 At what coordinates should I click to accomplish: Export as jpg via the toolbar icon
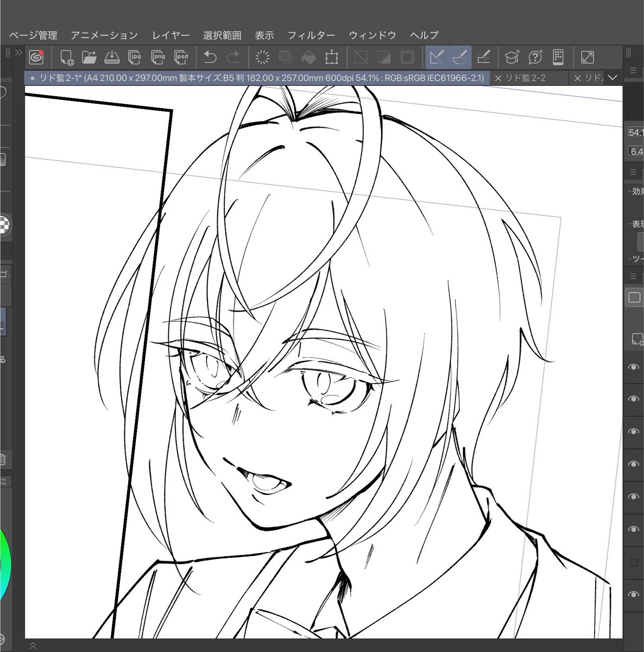(x=135, y=57)
